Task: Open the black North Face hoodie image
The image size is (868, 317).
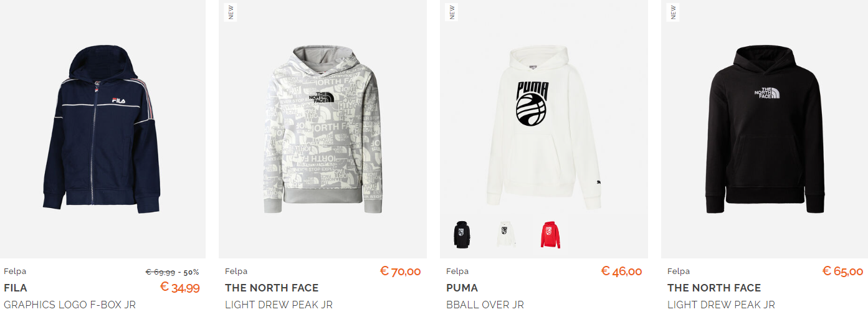Action: point(765,130)
